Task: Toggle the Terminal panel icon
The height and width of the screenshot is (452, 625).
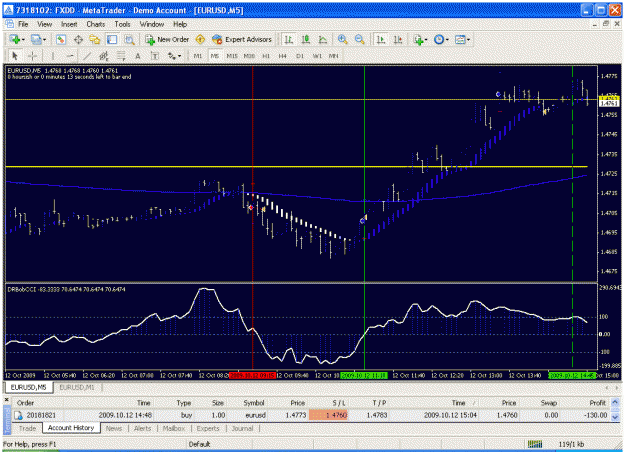Action: pos(112,39)
